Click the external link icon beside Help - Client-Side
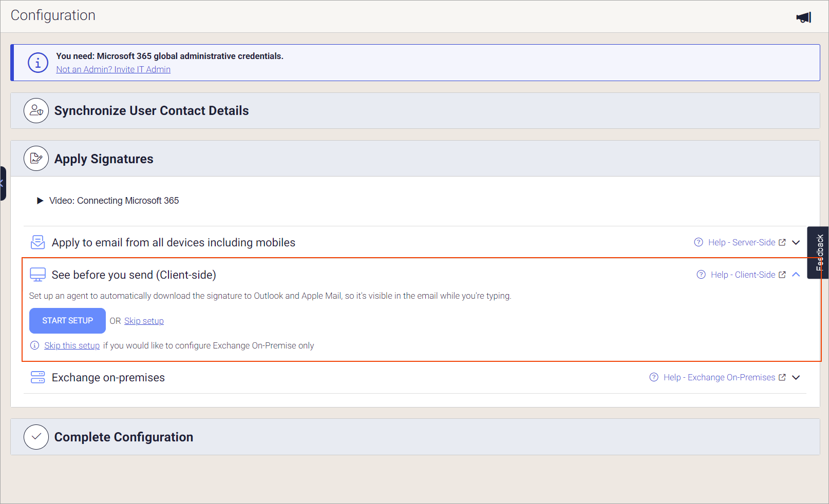This screenshot has height=504, width=829. [x=783, y=275]
